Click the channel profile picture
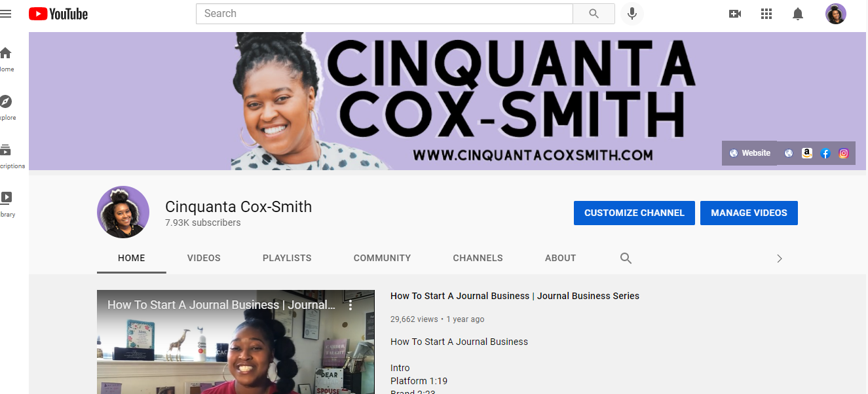The height and width of the screenshot is (394, 868). point(123,212)
